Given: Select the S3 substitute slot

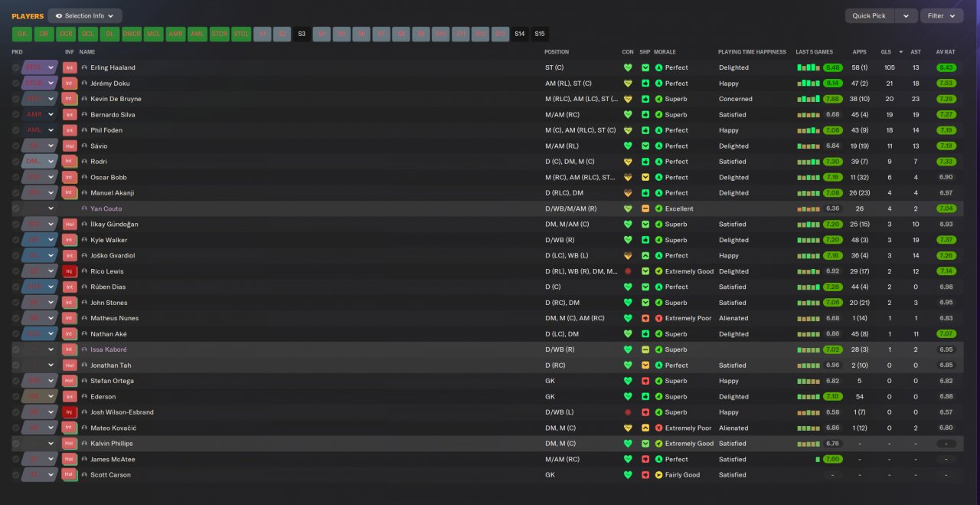Looking at the screenshot, I should point(301,34).
